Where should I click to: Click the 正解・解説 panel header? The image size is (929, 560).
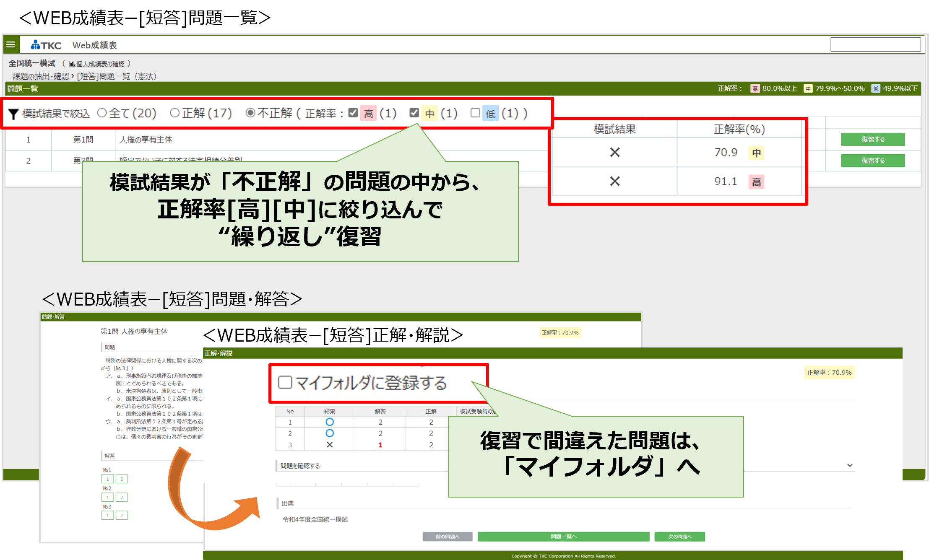(x=552, y=353)
